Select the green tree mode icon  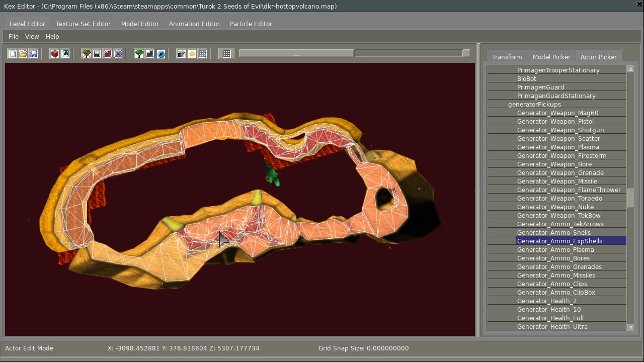(x=139, y=54)
